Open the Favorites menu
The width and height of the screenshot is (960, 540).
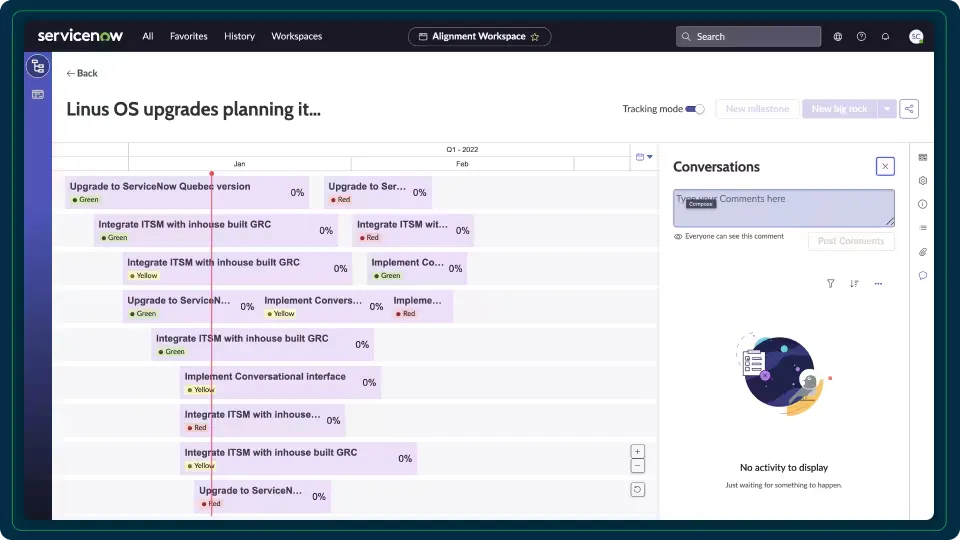click(189, 36)
